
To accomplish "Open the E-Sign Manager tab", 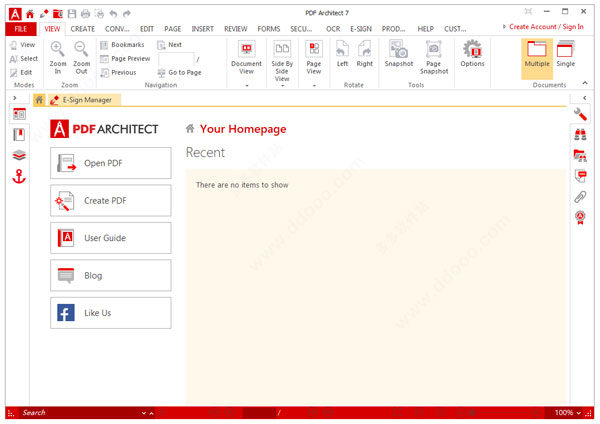I will tap(85, 100).
